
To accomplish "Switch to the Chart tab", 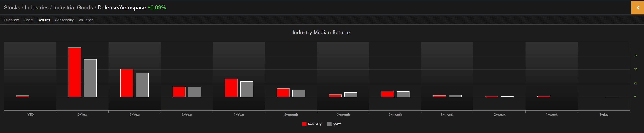I will pos(28,20).
